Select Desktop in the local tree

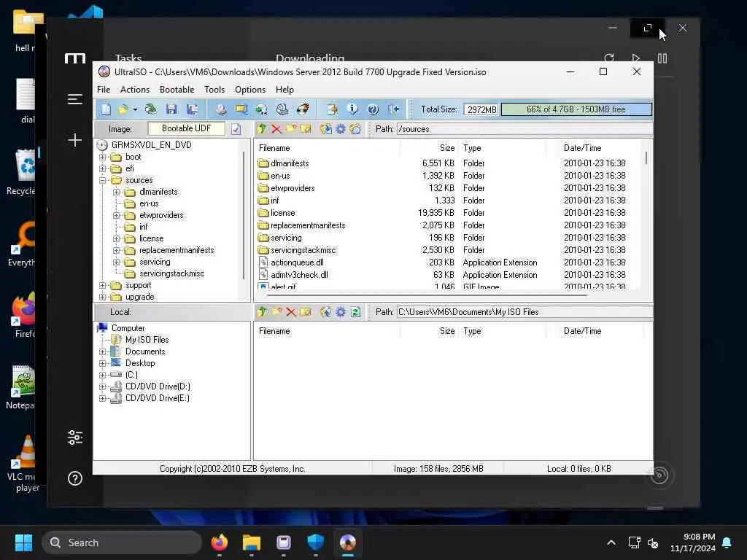tap(140, 363)
